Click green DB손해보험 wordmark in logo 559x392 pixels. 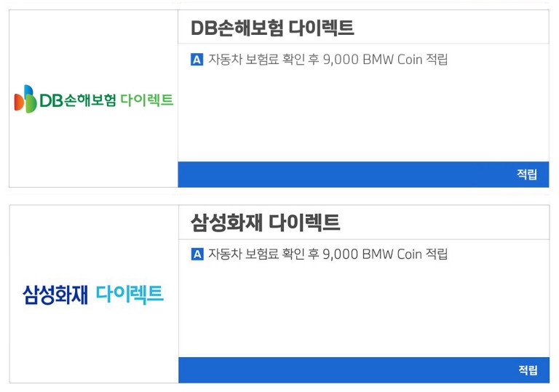78,100
